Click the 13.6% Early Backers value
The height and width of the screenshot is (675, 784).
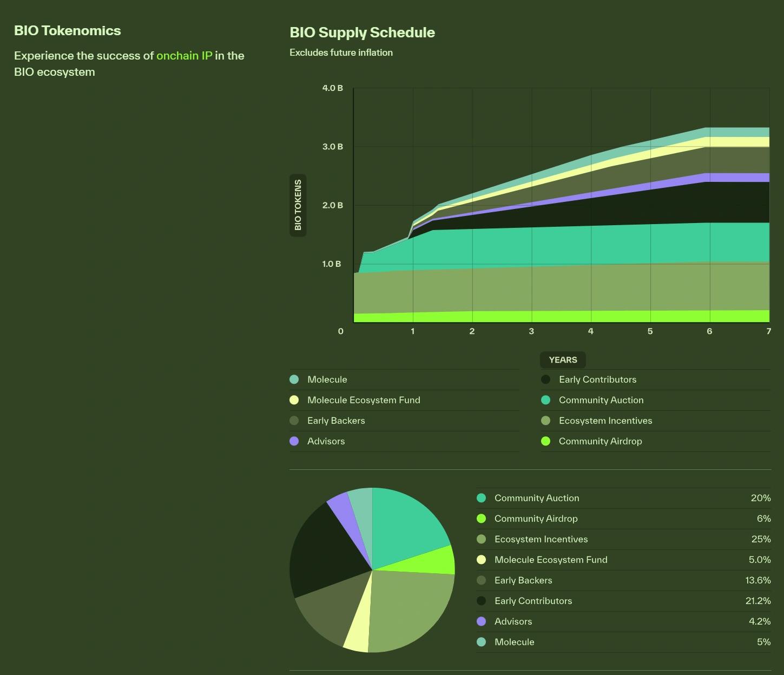[x=758, y=580]
